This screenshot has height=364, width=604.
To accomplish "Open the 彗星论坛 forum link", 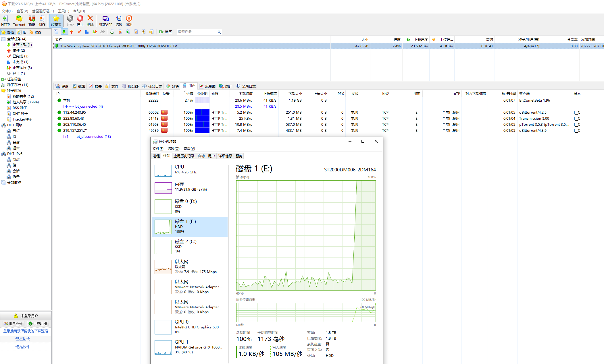I will (23, 339).
